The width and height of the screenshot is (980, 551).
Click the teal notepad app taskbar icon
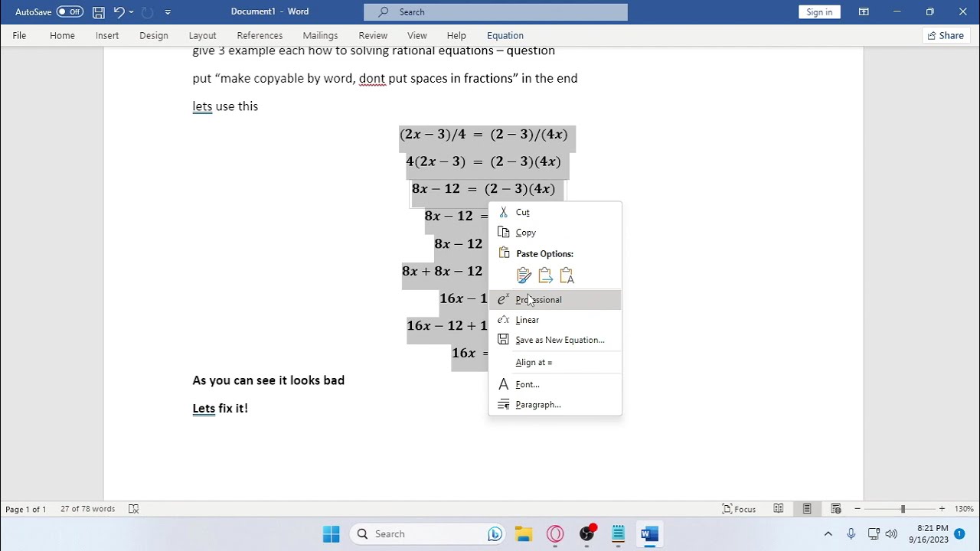tap(618, 534)
